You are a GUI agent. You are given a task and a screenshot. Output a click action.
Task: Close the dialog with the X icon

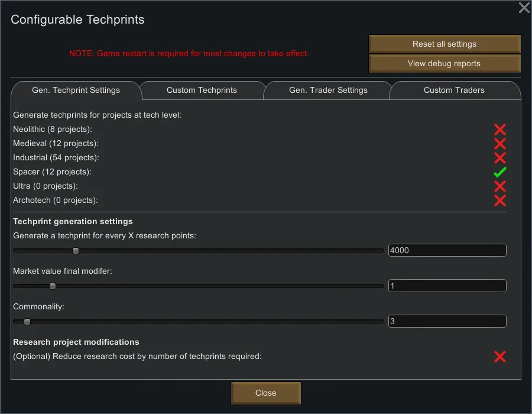point(524,8)
